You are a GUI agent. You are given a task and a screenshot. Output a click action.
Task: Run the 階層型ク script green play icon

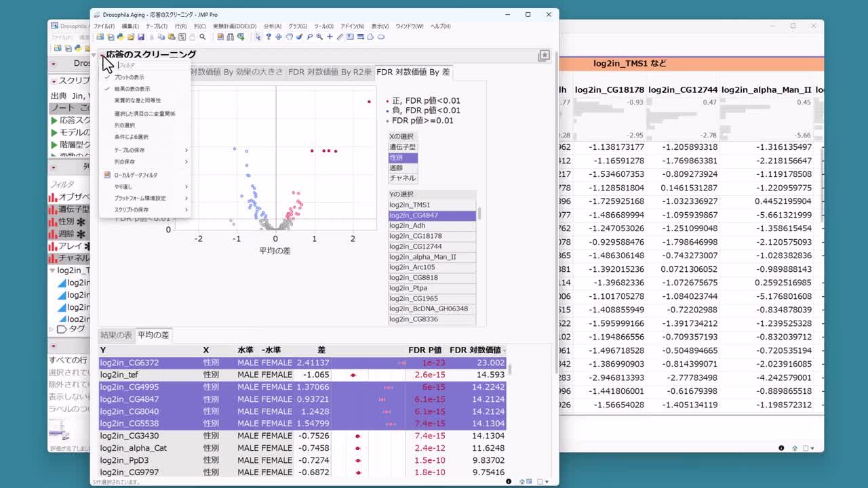54,144
